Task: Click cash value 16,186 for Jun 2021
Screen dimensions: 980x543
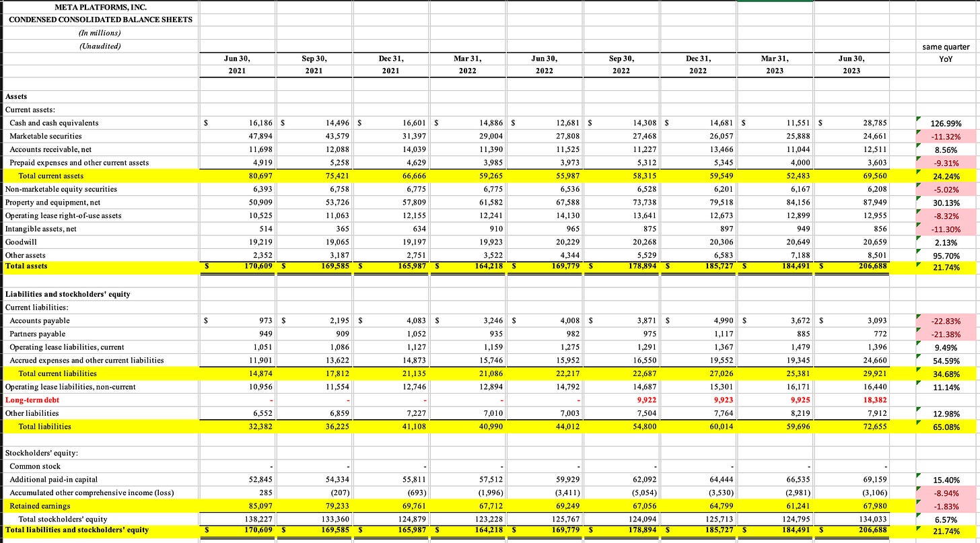Action: click(x=262, y=123)
